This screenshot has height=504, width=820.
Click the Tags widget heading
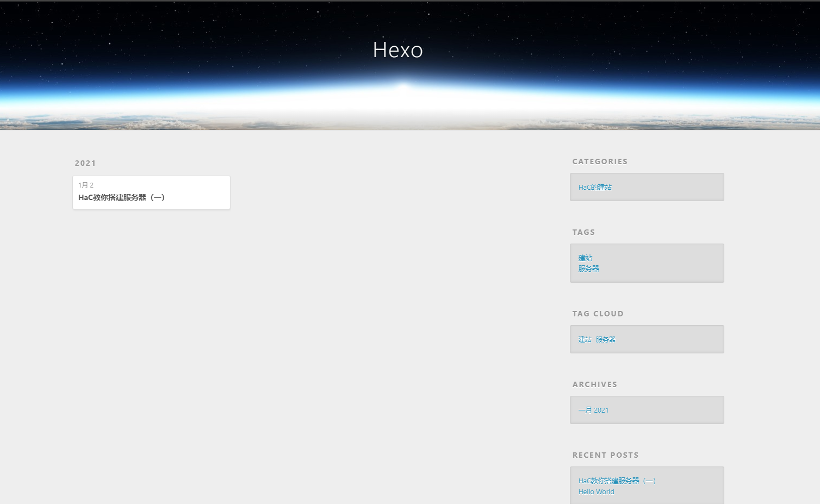(583, 232)
